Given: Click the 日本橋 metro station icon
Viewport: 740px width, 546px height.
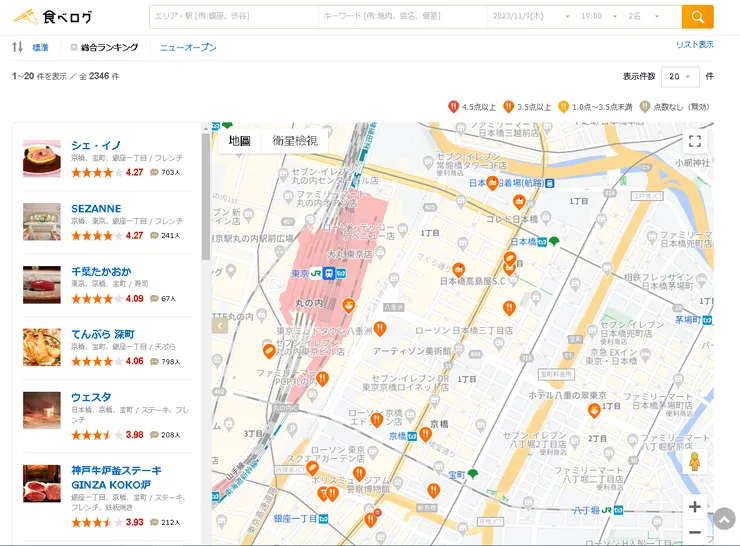Looking at the screenshot, I should pyautogui.click(x=542, y=242).
